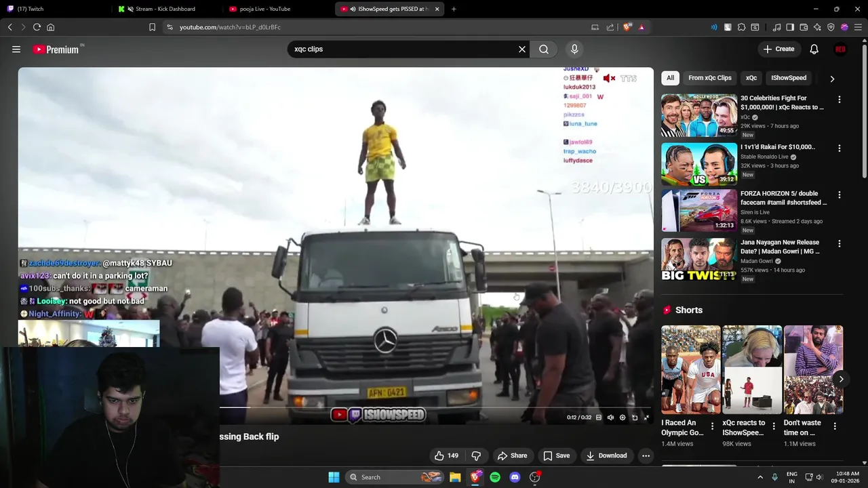Open Brave Shields lion icon
This screenshot has height=488, width=868.
click(627, 27)
